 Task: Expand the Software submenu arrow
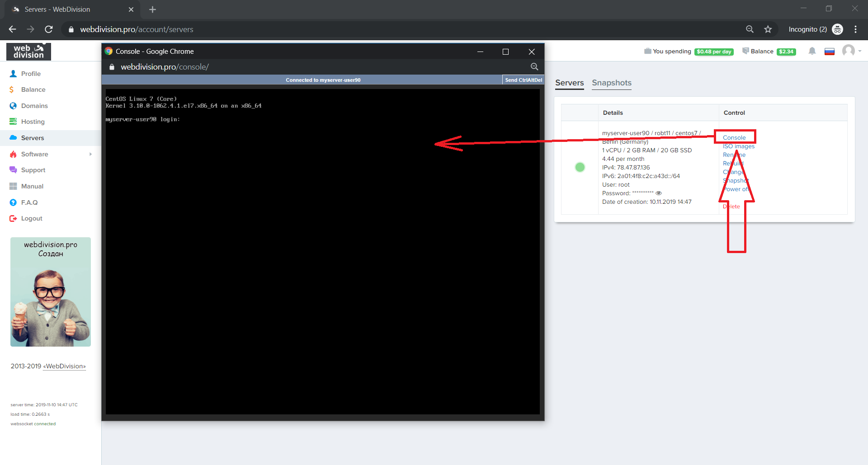90,154
